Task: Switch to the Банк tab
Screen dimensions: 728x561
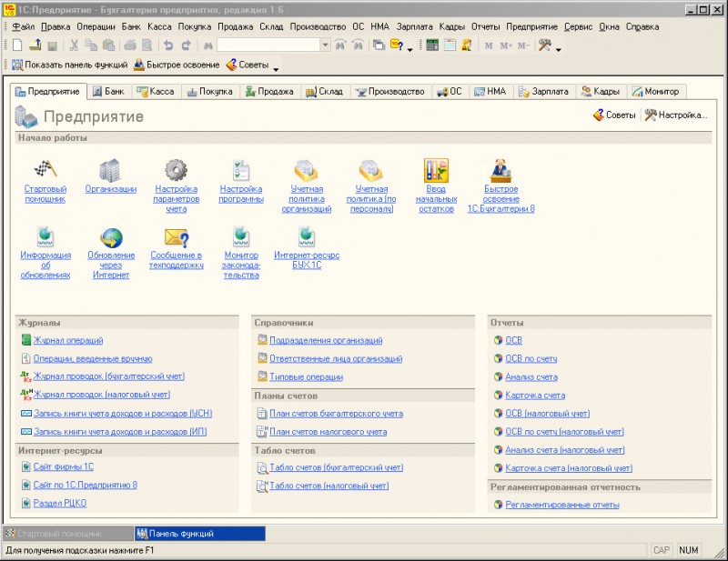Action: point(108,92)
